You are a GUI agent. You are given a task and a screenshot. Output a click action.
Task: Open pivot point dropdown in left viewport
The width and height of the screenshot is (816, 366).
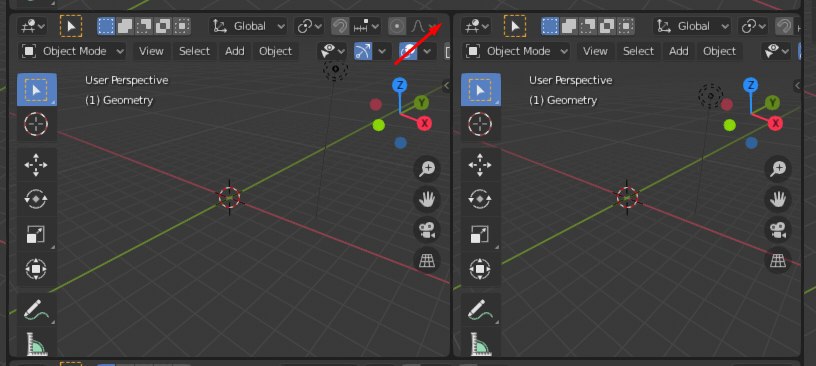click(309, 26)
